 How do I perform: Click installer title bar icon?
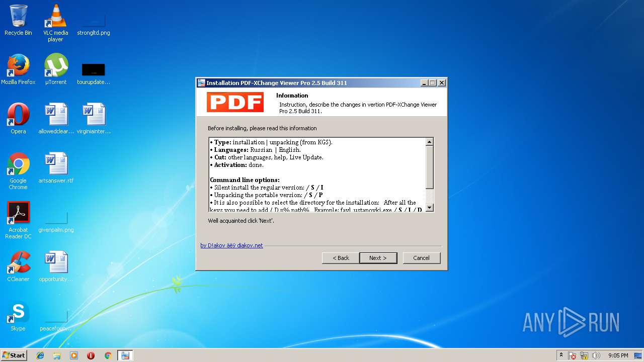[201, 83]
